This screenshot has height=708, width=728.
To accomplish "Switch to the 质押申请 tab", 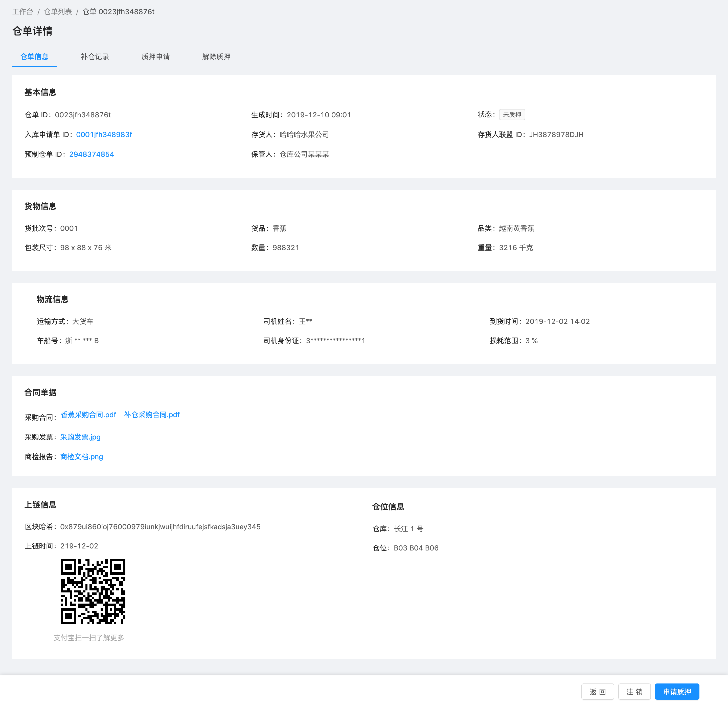I will (x=155, y=57).
